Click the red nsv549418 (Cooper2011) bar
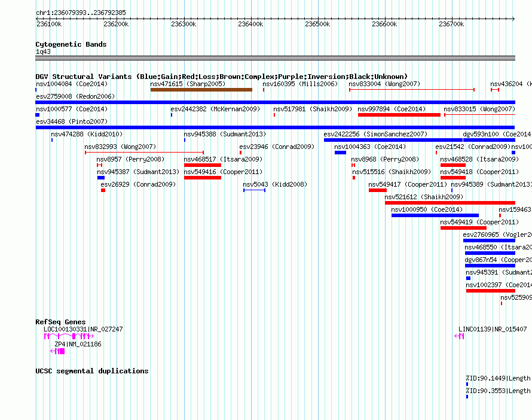Image resolution: width=532 pixels, height=420 pixels. click(453, 178)
